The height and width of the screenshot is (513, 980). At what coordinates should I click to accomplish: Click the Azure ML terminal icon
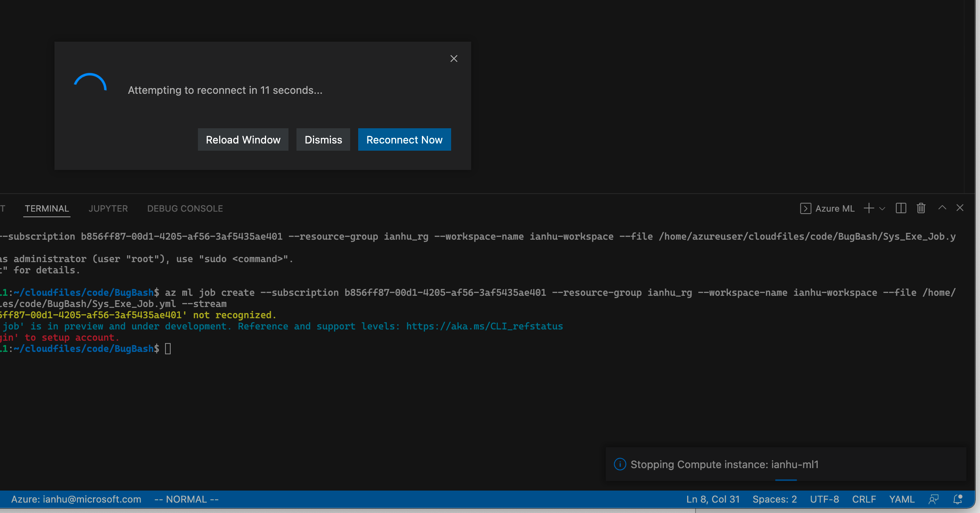pyautogui.click(x=805, y=208)
